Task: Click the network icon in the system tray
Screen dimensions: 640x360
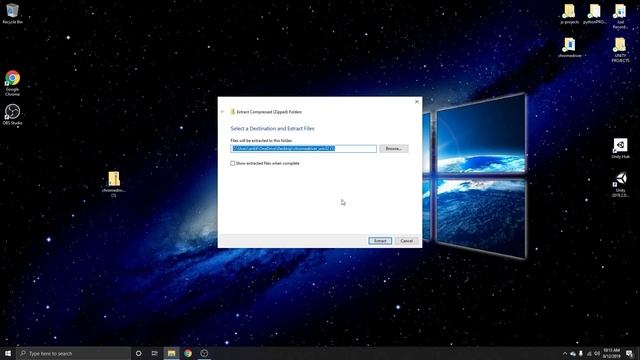Action: 589,354
